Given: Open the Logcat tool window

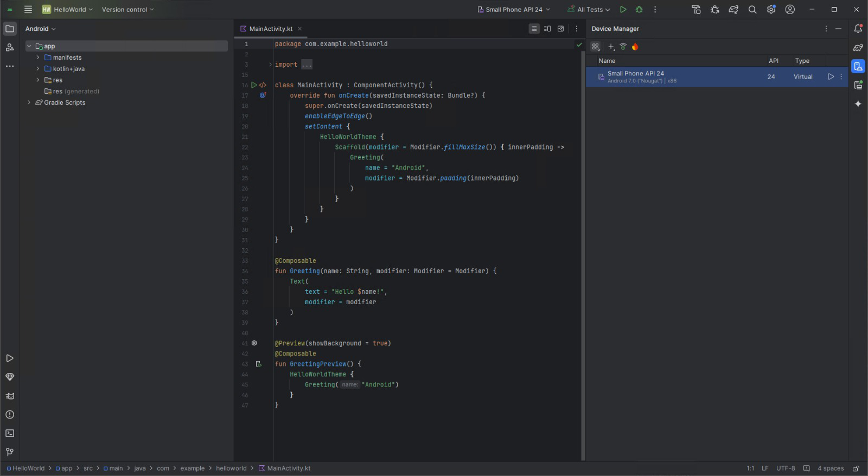Looking at the screenshot, I should pos(10,396).
